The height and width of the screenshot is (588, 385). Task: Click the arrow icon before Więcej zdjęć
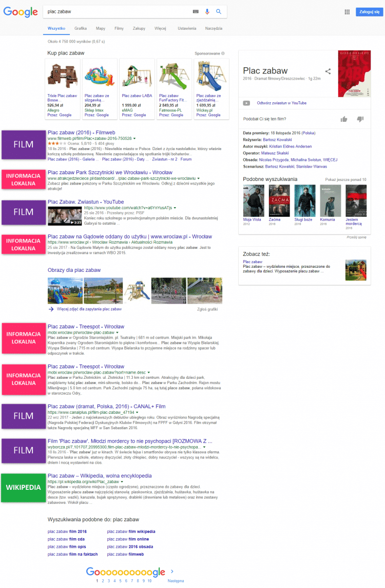point(51,309)
